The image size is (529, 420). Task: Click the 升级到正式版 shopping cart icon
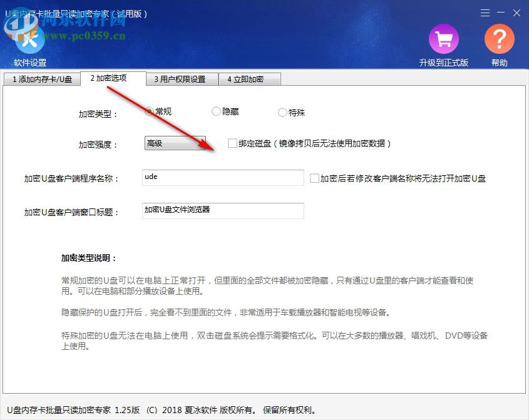(x=443, y=38)
